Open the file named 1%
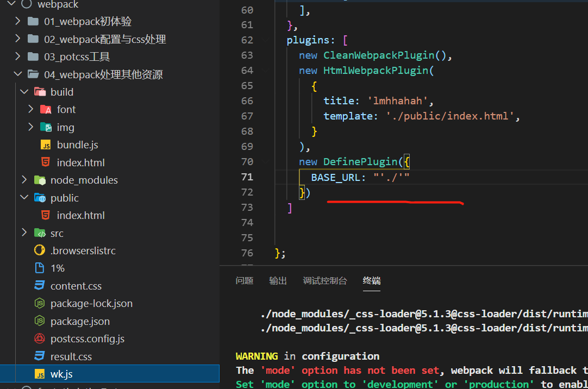The width and height of the screenshot is (588, 389). (58, 268)
